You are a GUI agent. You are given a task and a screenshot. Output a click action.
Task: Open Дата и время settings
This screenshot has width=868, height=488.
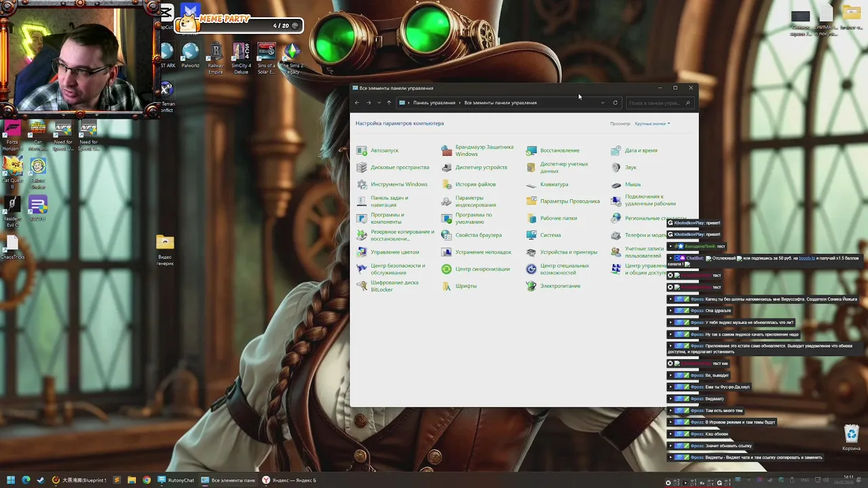pyautogui.click(x=634, y=150)
